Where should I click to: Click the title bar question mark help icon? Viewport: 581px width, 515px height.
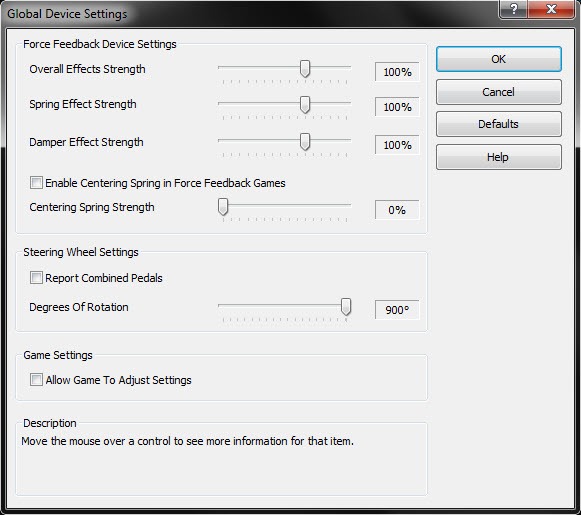[x=514, y=9]
